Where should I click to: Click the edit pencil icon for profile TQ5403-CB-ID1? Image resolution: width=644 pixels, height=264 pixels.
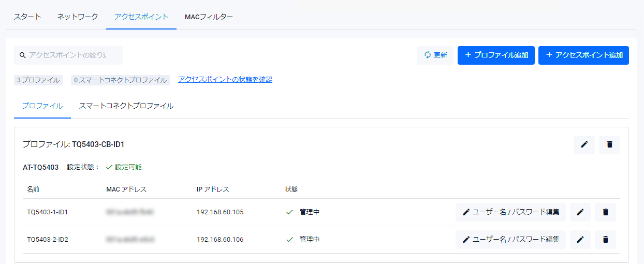pos(584,145)
